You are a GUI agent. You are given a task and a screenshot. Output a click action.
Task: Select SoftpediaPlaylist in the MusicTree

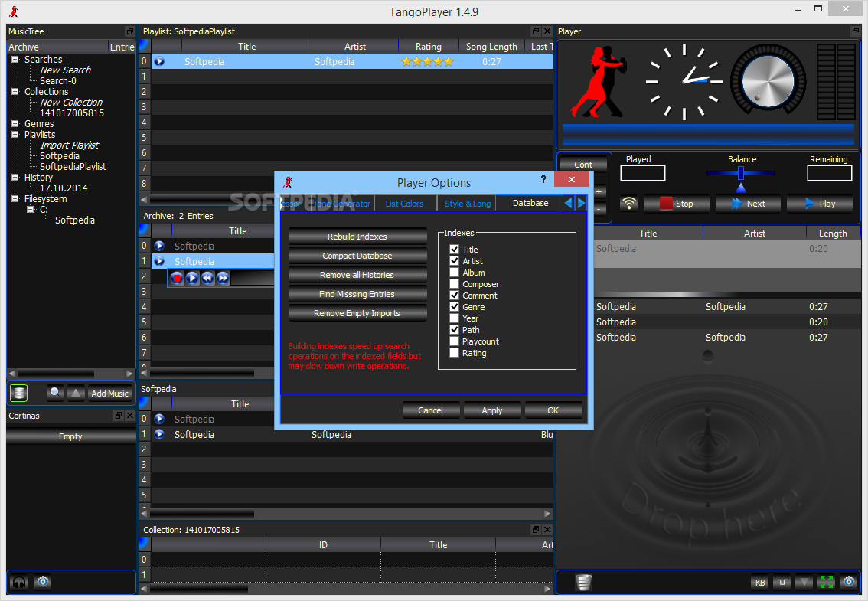(73, 167)
